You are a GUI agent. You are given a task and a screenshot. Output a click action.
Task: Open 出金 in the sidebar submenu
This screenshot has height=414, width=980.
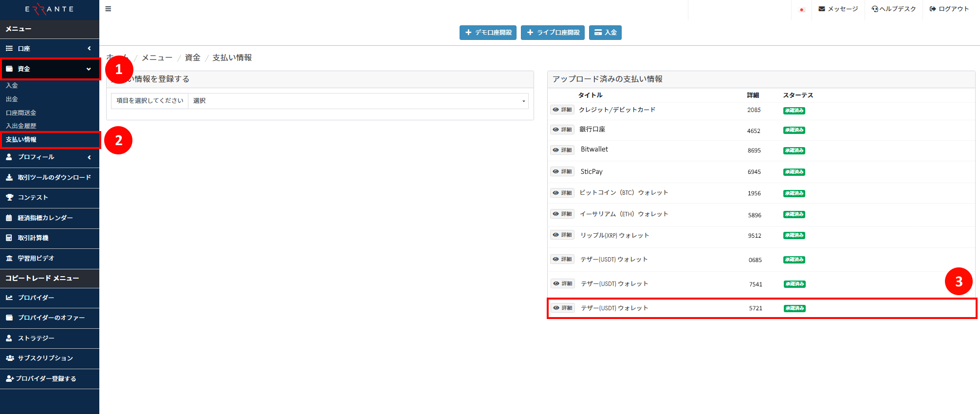[12, 99]
